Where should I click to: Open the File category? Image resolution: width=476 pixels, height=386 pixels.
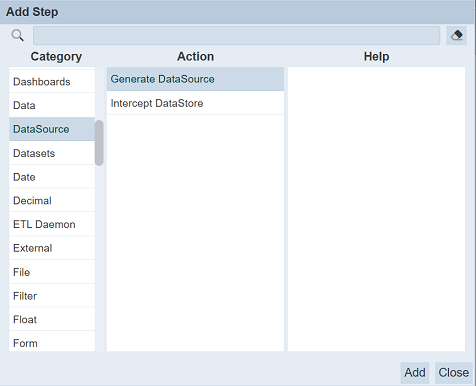pyautogui.click(x=52, y=272)
